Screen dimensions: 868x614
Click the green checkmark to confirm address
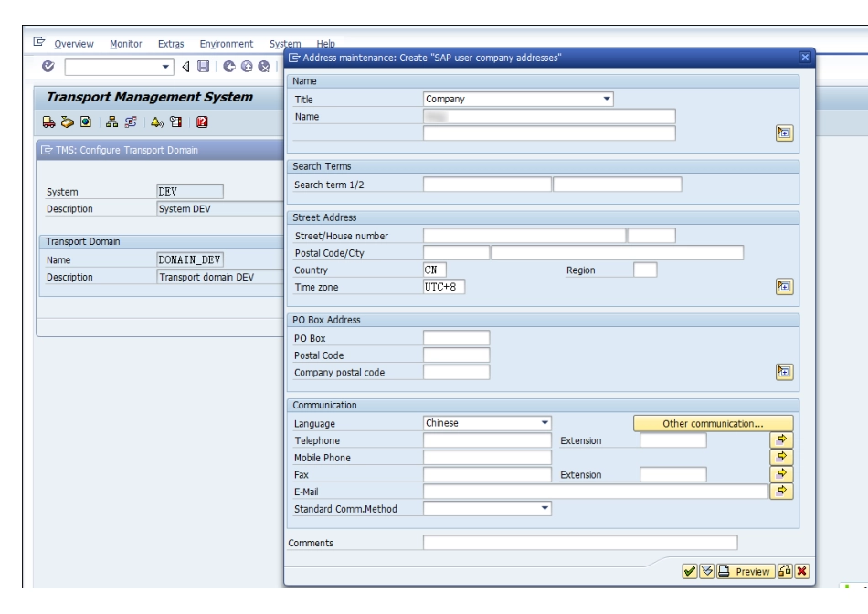coord(691,571)
